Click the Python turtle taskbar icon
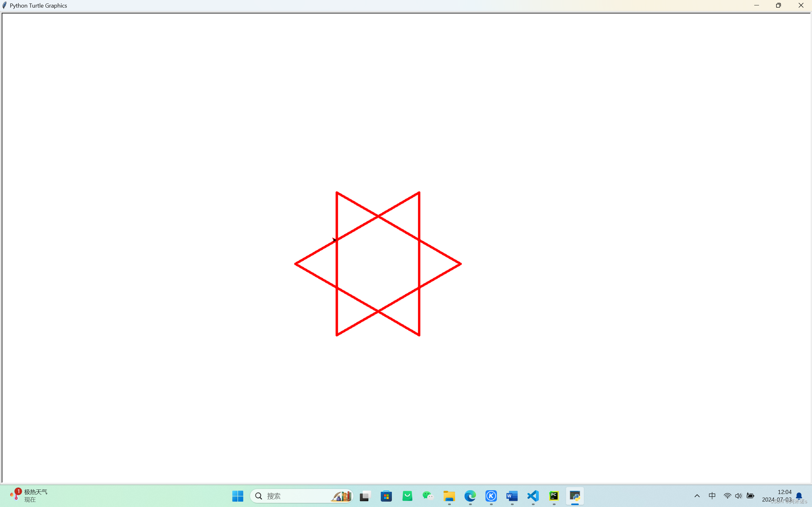 [575, 496]
